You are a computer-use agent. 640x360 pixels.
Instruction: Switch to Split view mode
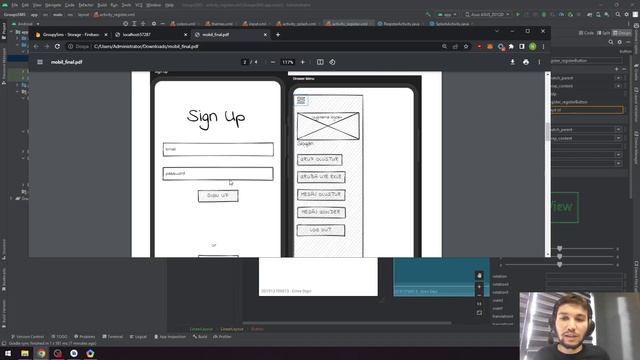pos(604,33)
